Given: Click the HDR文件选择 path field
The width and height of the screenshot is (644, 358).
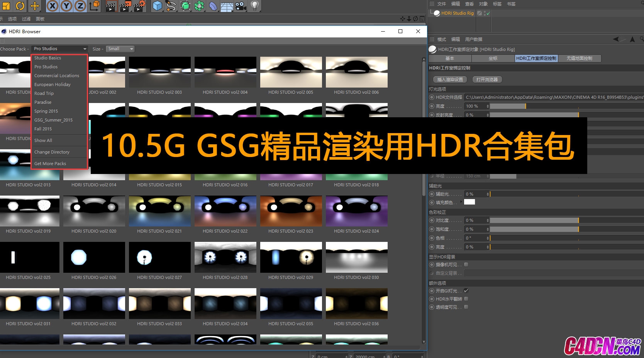Looking at the screenshot, I should click(554, 97).
